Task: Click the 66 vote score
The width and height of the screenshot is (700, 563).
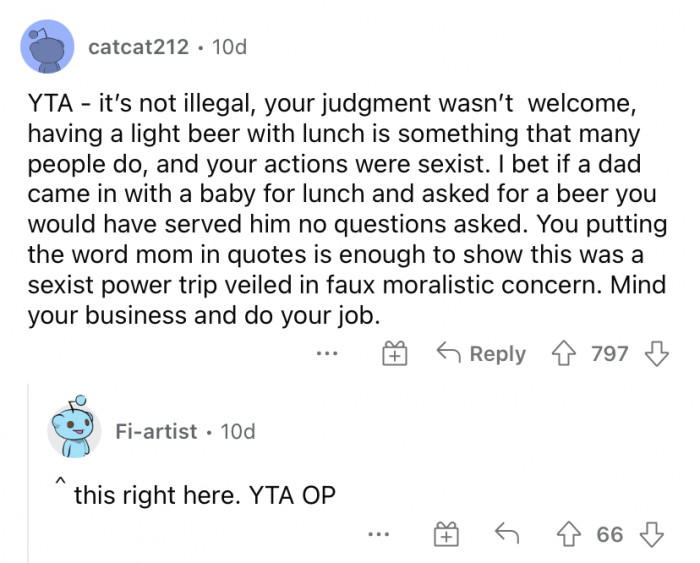Action: tap(610, 535)
